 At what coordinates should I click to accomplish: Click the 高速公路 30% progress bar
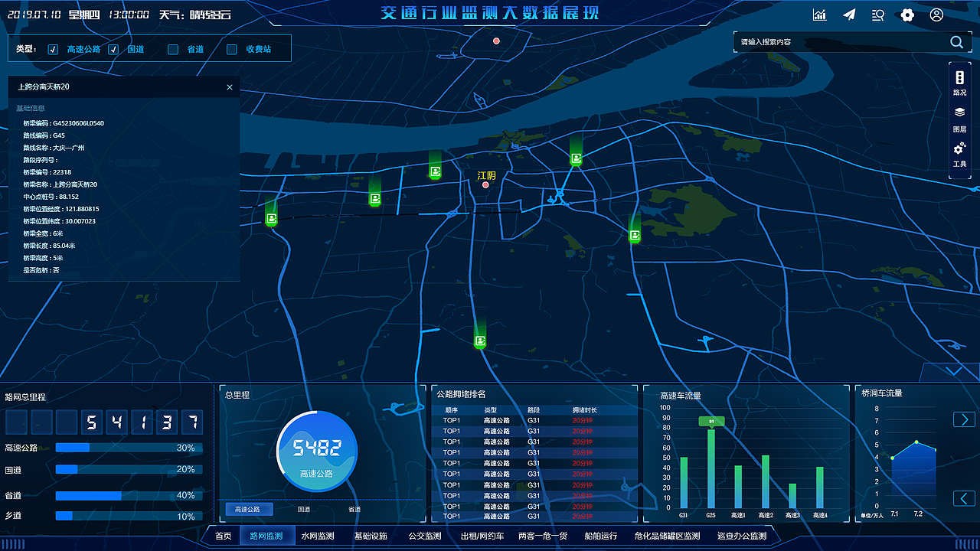click(129, 448)
